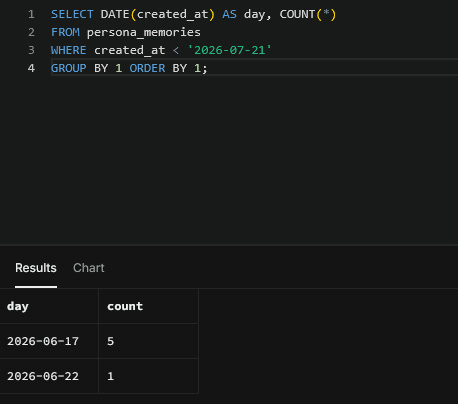Click the count cell in the 2026-06-22 row
Viewport: 458px width, 404px height.
coord(149,376)
